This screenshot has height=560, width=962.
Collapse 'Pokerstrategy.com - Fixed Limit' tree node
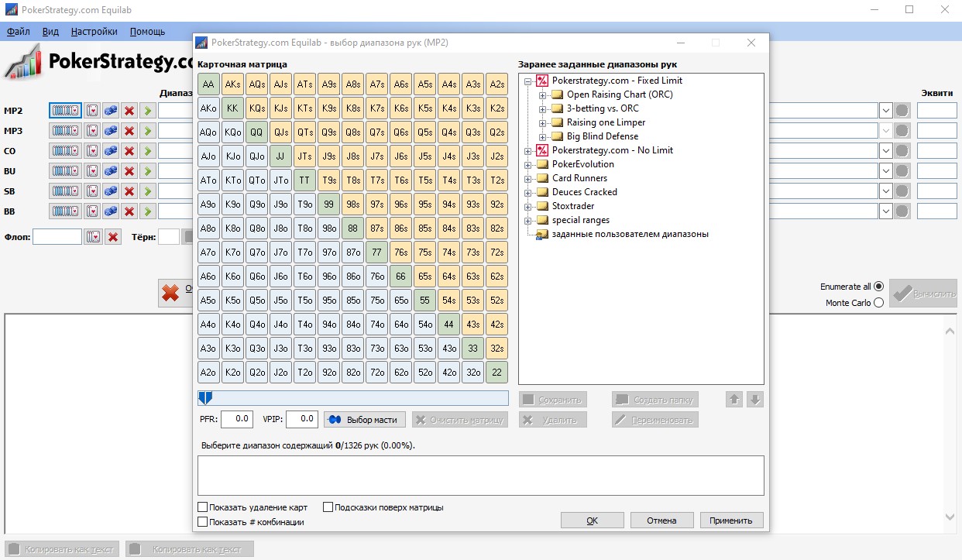pos(528,81)
